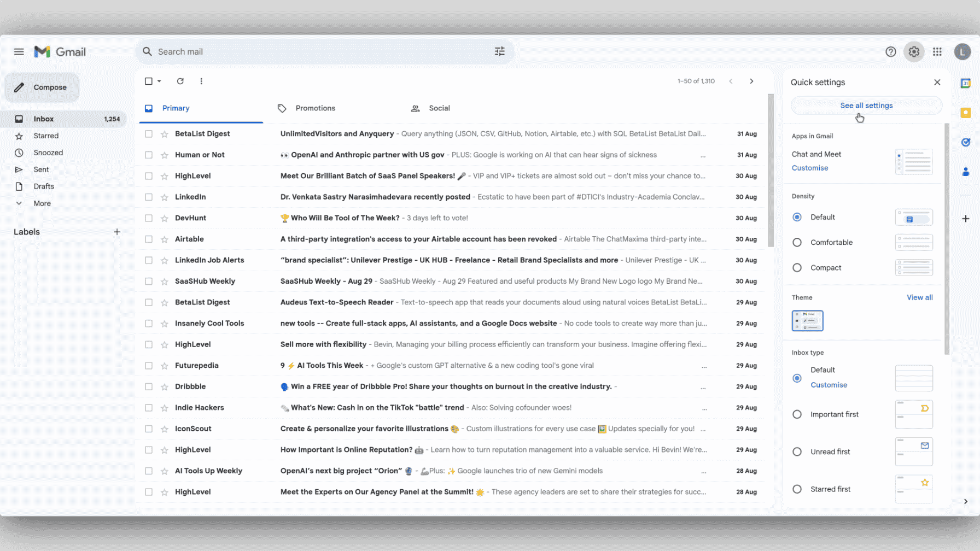Viewport: 980px width, 551px height.
Task: Go to older messages page
Action: pyautogui.click(x=751, y=81)
